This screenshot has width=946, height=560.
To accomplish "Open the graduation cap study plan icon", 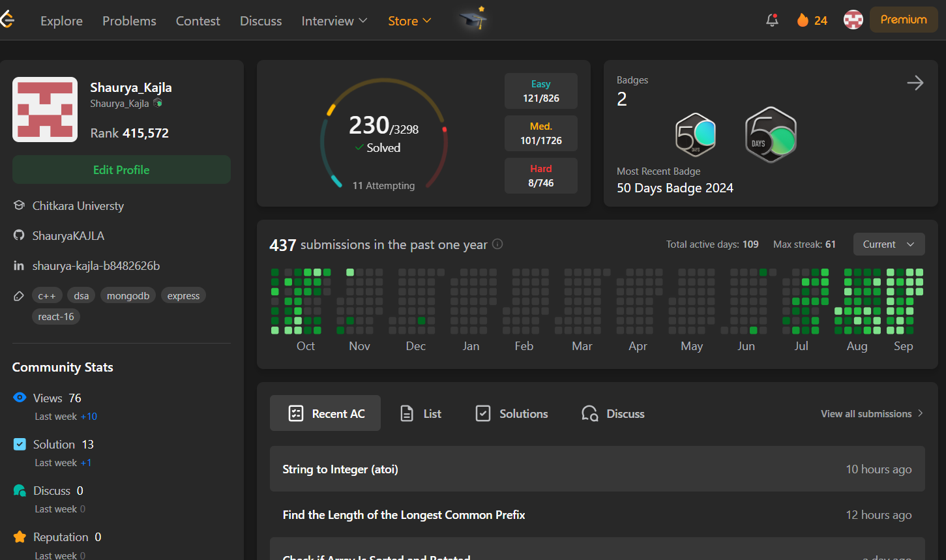I will [473, 20].
